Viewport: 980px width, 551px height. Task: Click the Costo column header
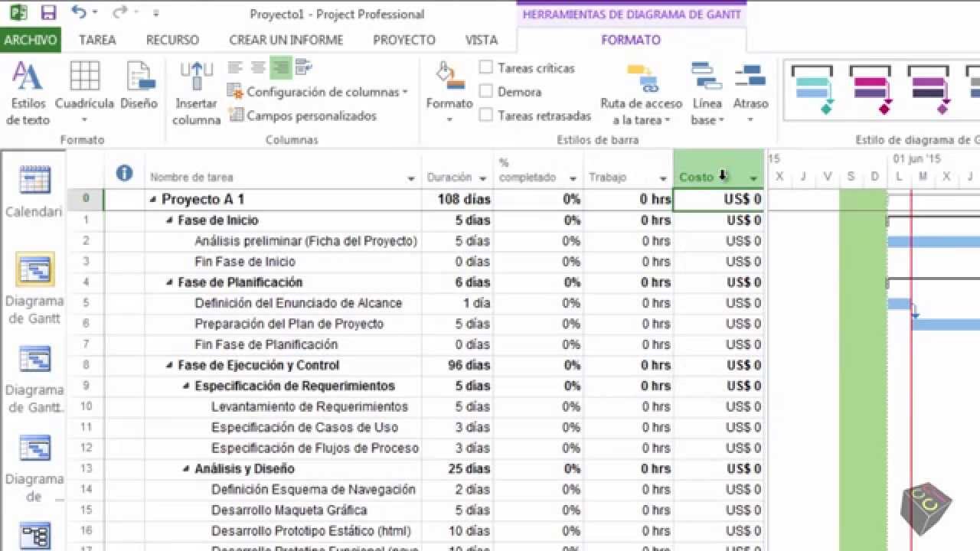pyautogui.click(x=718, y=169)
